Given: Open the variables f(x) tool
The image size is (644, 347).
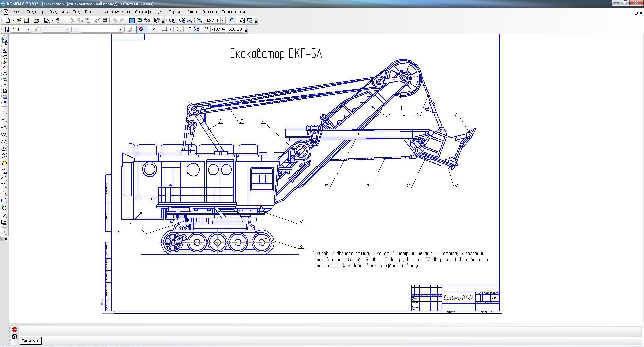Looking at the screenshot, I should 147,20.
